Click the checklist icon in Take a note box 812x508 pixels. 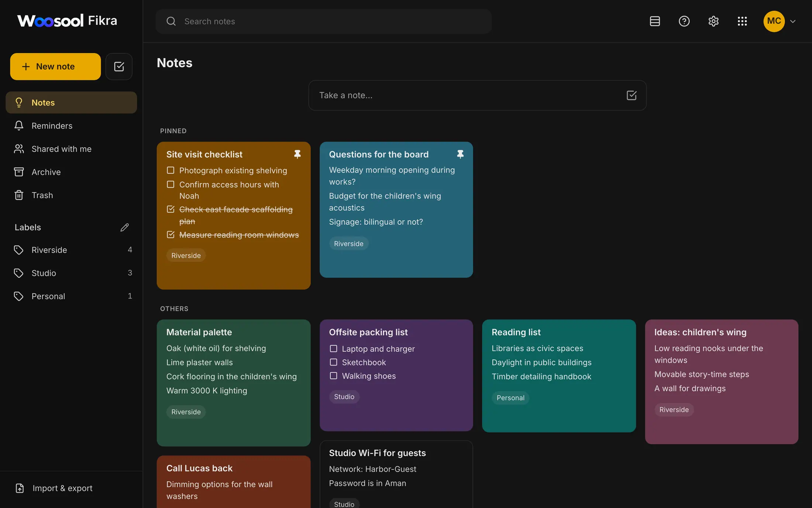[x=632, y=95]
